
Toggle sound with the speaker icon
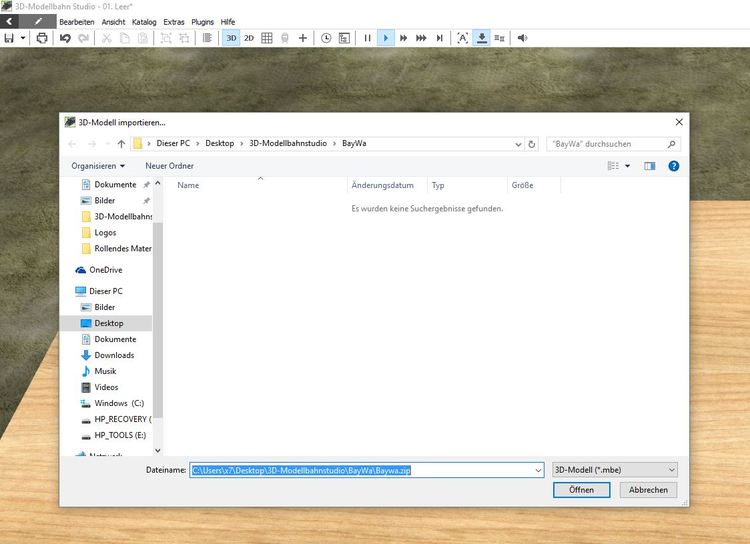click(x=522, y=38)
